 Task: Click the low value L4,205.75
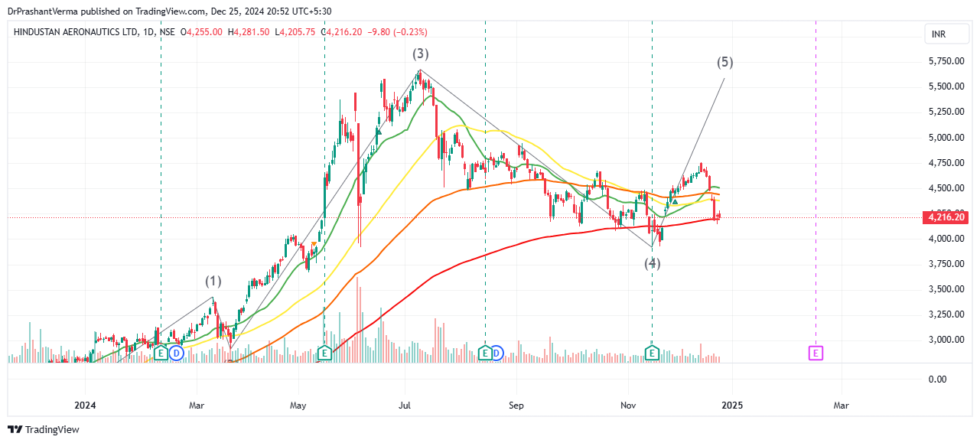295,32
